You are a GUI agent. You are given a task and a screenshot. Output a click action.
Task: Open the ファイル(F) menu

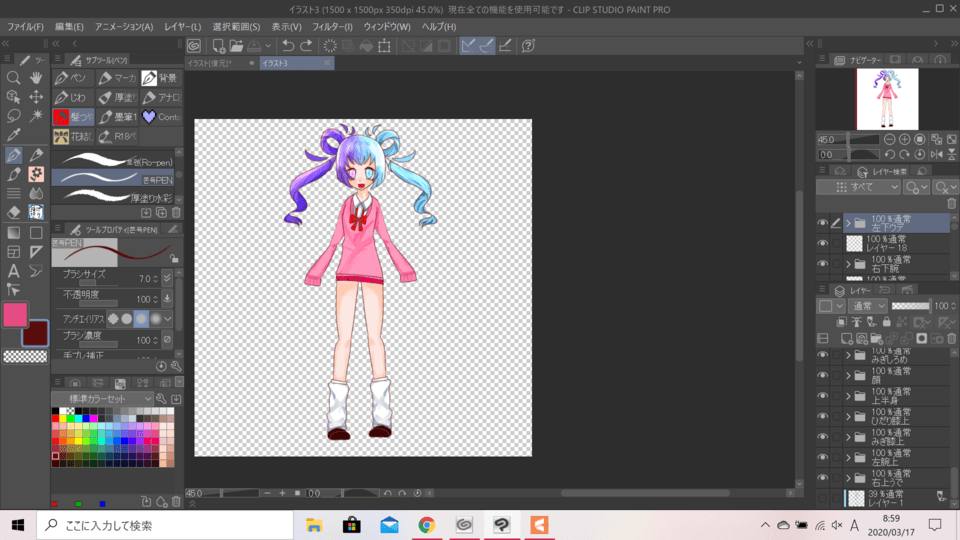tap(25, 27)
